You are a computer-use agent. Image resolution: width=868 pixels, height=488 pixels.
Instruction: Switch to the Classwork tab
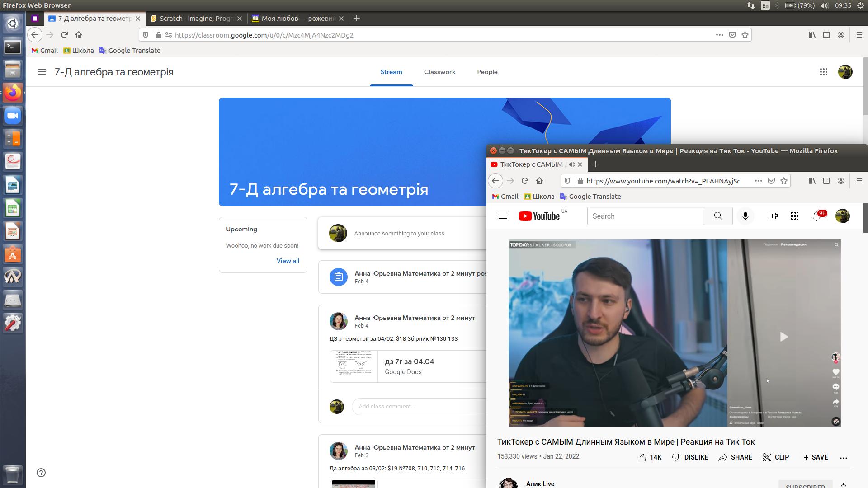click(439, 72)
